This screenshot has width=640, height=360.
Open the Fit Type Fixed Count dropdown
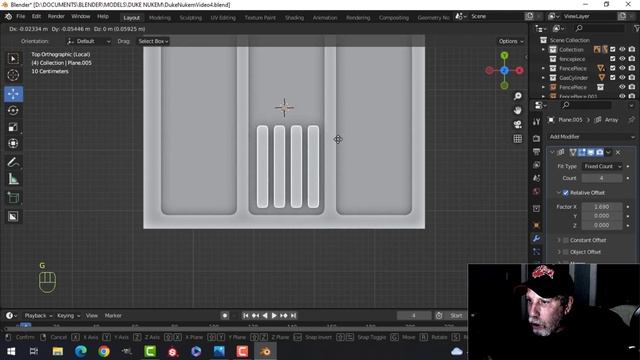tap(602, 167)
